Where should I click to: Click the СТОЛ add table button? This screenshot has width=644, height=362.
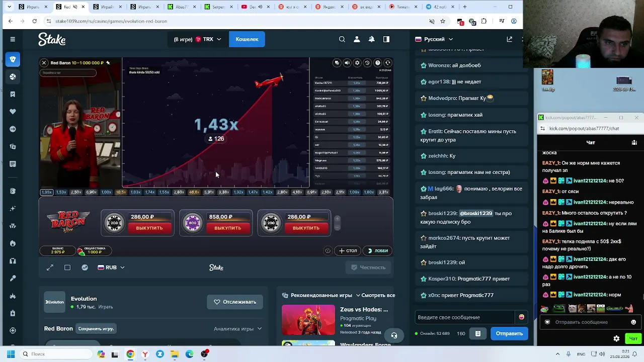[x=348, y=250]
